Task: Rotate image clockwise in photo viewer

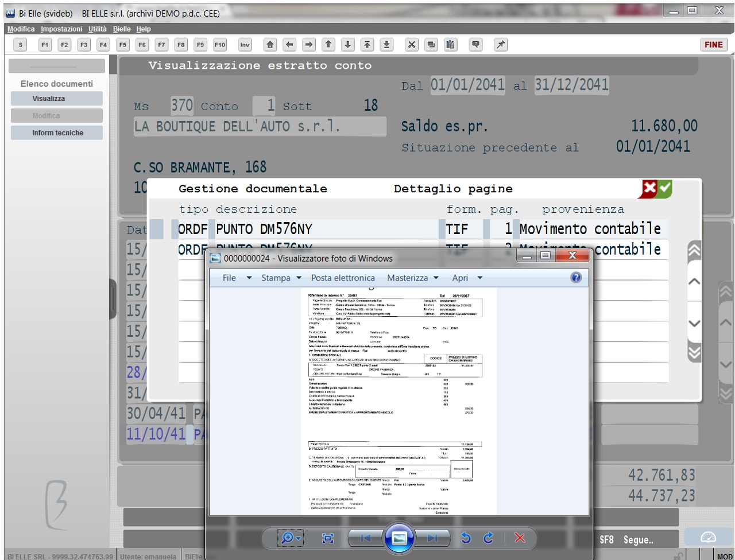Action: (489, 538)
